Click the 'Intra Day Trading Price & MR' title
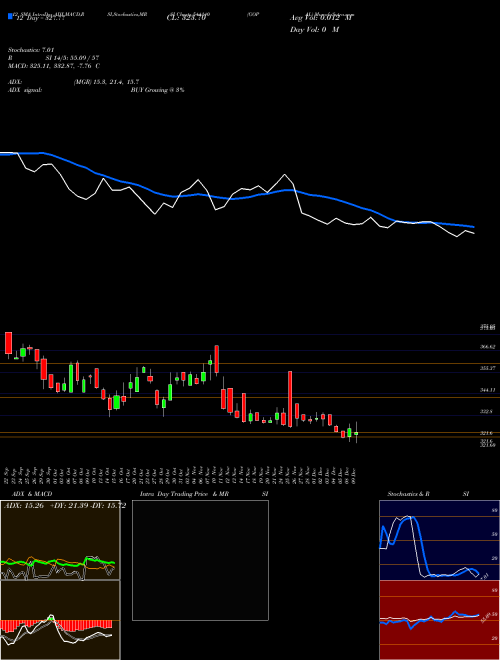The height and width of the screenshot is (660, 500). pos(184,494)
